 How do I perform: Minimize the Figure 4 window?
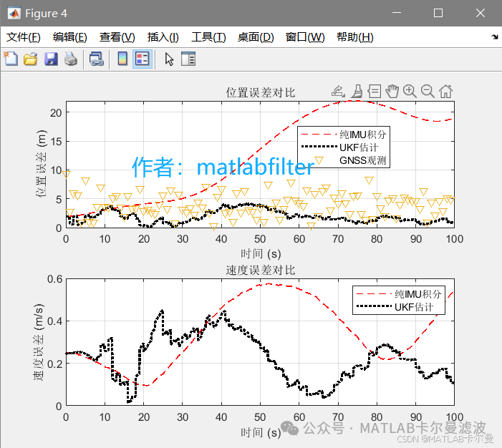coord(397,13)
